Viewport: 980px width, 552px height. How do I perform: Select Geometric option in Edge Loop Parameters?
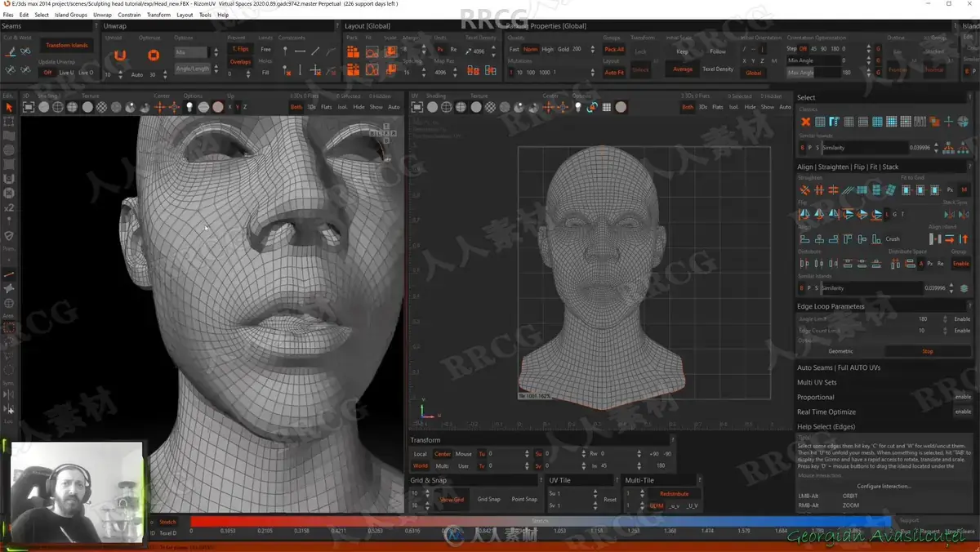pos(840,351)
